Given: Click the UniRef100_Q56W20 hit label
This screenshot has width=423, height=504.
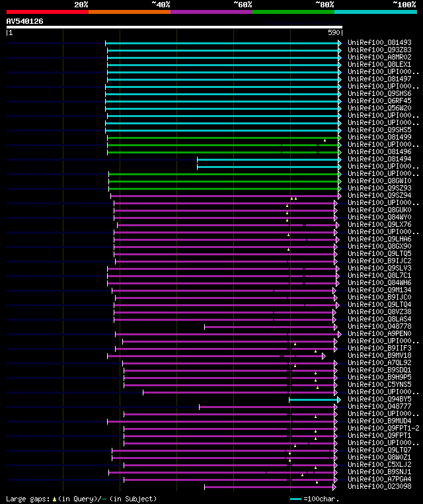Looking at the screenshot, I should point(379,108).
